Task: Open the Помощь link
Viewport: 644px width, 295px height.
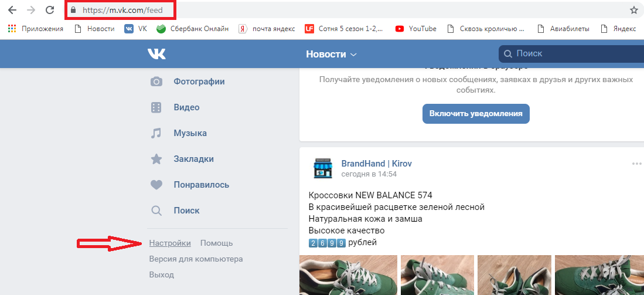Action: (216, 243)
